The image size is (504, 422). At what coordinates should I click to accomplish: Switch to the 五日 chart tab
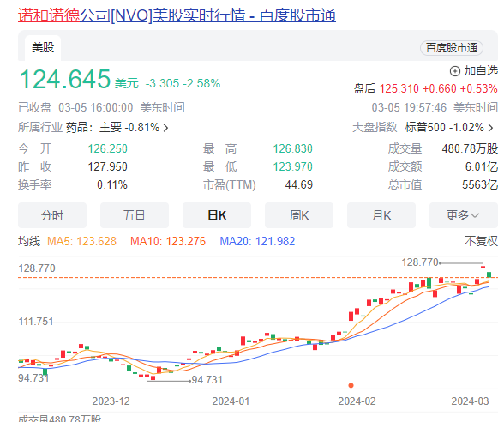coord(135,215)
